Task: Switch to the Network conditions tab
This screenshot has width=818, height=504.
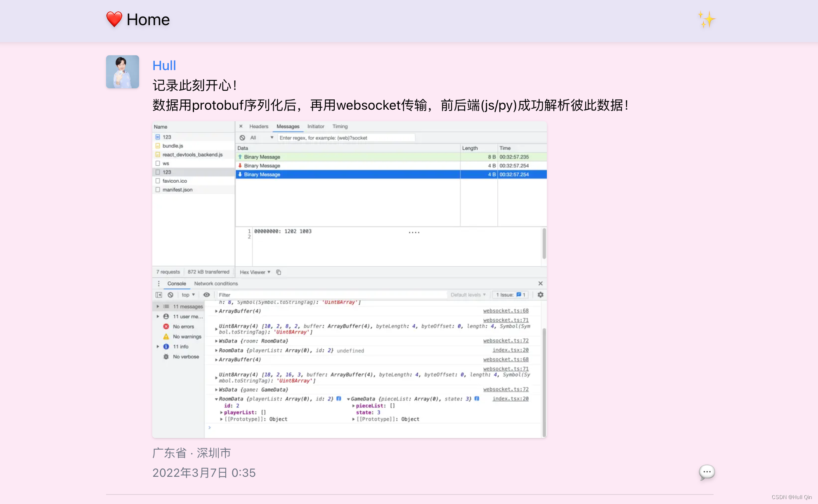Action: [216, 284]
